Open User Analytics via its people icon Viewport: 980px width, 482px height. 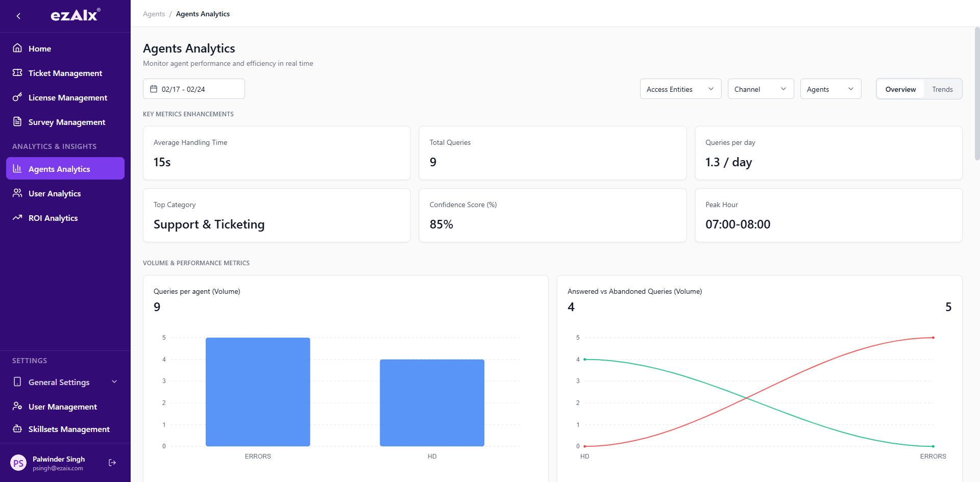coord(17,193)
